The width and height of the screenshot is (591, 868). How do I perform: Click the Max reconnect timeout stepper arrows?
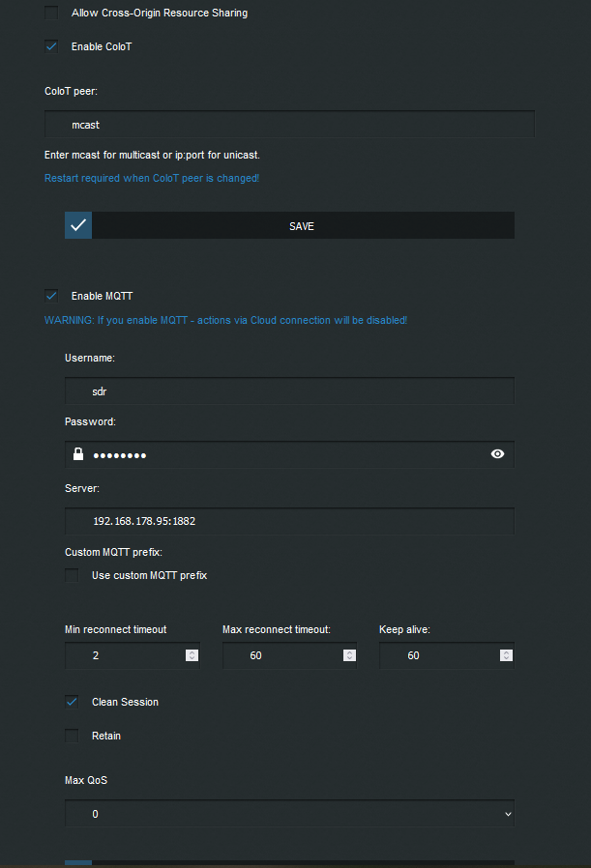click(x=348, y=655)
